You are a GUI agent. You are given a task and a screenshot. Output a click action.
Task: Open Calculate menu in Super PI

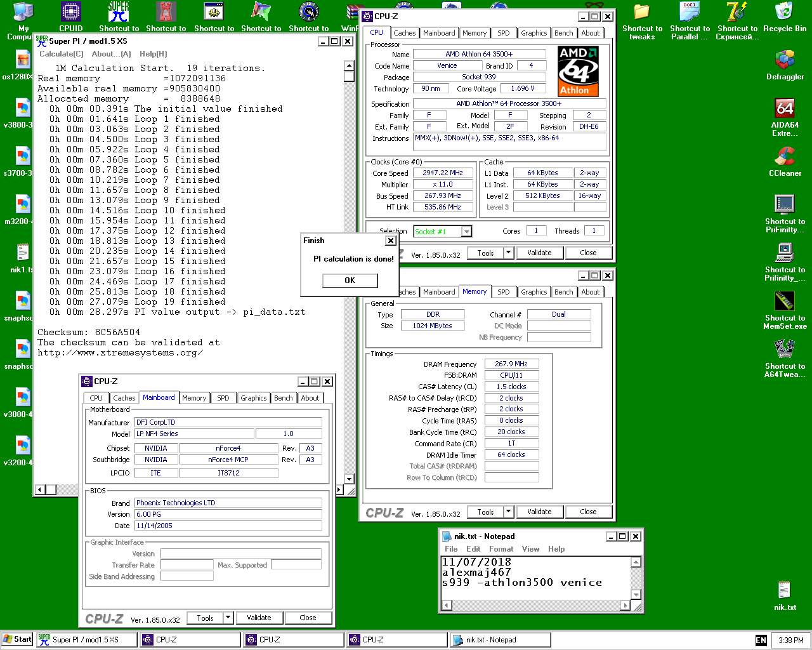(x=62, y=54)
